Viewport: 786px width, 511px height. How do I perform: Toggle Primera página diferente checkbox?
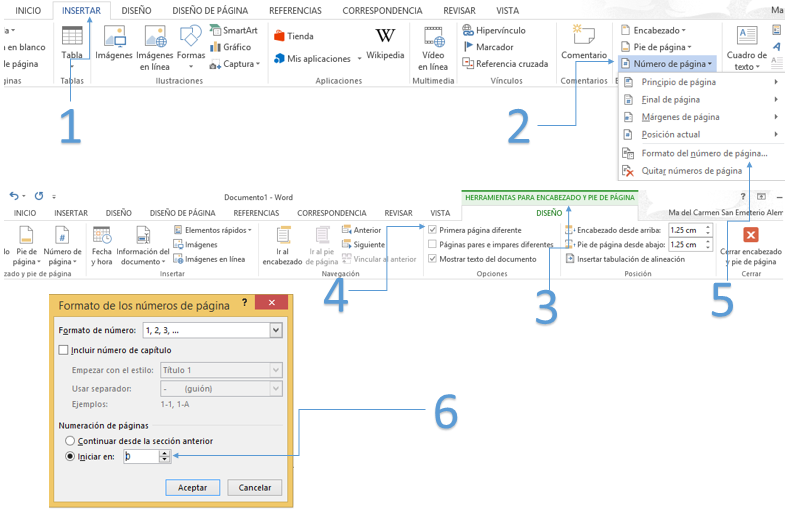(x=432, y=230)
